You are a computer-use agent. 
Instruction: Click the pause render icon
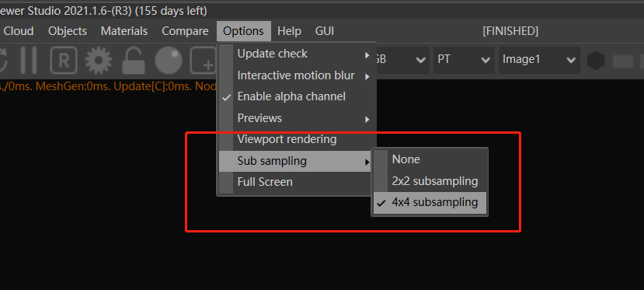coord(29,61)
